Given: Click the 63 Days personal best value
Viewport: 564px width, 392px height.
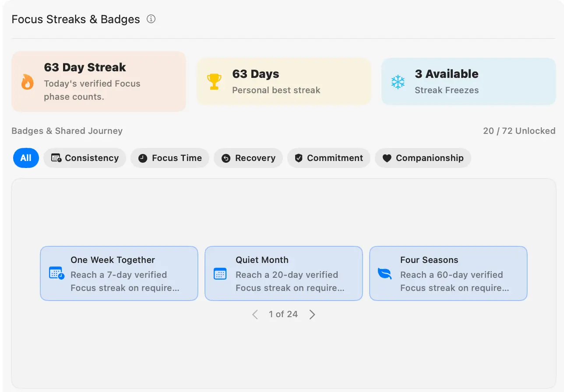Looking at the screenshot, I should click(256, 74).
